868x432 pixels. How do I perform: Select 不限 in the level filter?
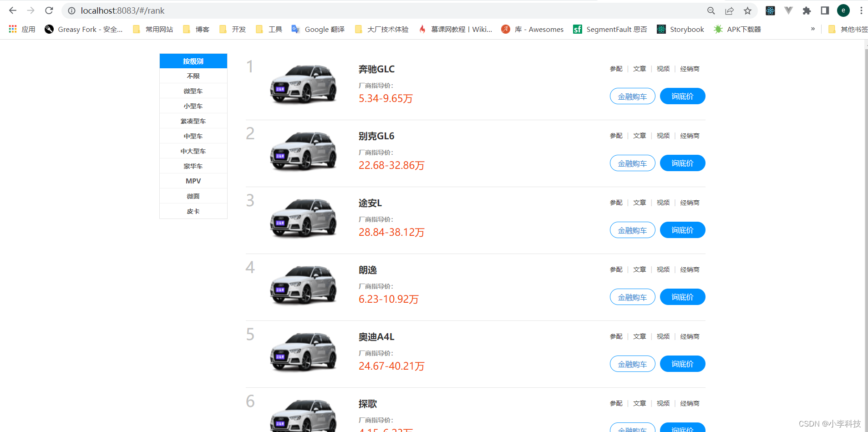(193, 76)
